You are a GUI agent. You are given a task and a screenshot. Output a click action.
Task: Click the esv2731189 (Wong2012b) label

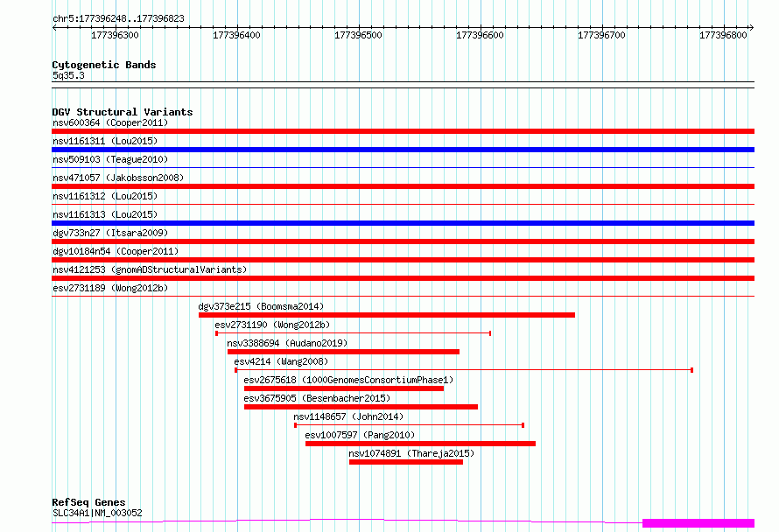pyautogui.click(x=110, y=288)
